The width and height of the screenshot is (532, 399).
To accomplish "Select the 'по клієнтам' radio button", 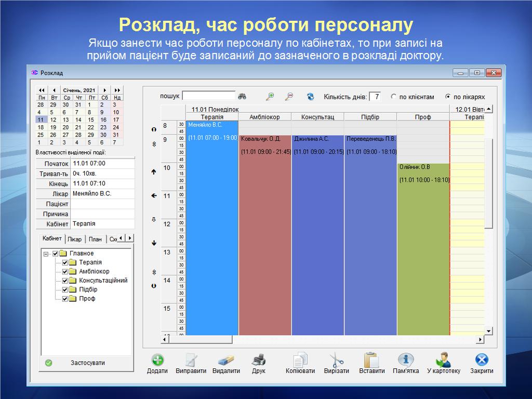I will 393,97.
